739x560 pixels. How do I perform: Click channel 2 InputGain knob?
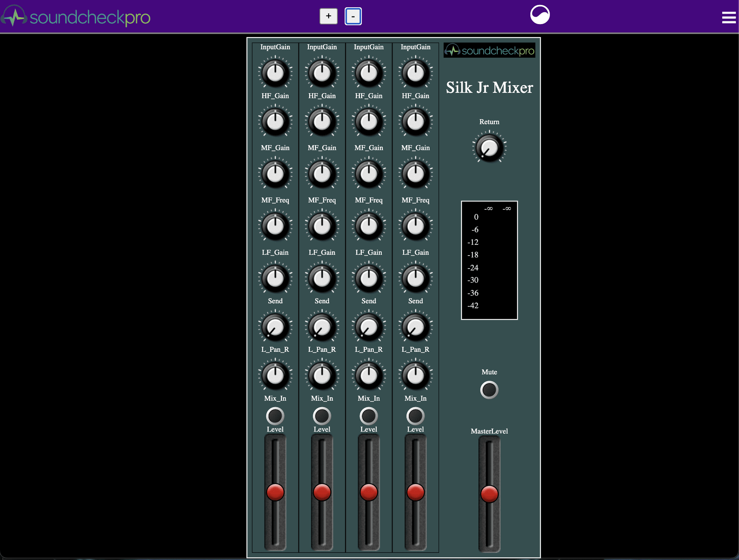322,73
